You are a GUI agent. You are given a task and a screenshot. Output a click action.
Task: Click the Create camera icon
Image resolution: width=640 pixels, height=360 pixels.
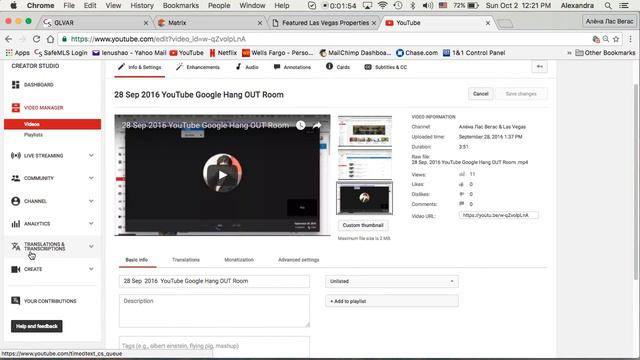coord(16,269)
